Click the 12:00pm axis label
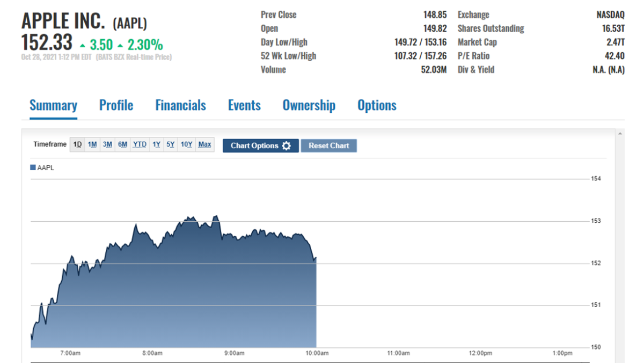This screenshot has height=363, width=644. coord(480,353)
